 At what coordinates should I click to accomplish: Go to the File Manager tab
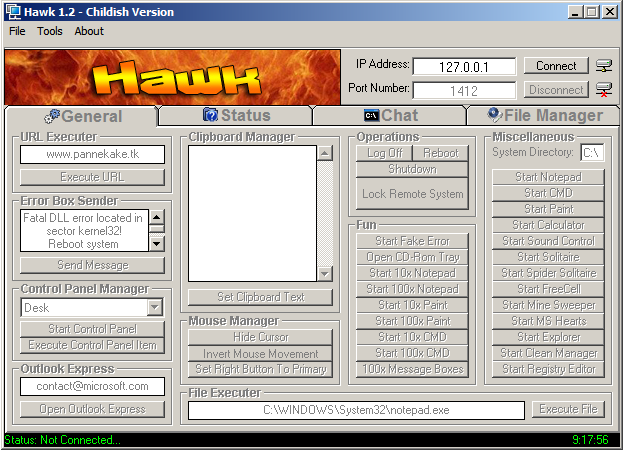click(x=546, y=116)
